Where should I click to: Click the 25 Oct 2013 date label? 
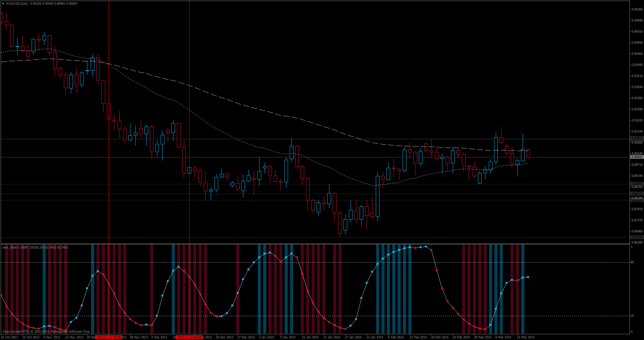pyautogui.click(x=9, y=337)
